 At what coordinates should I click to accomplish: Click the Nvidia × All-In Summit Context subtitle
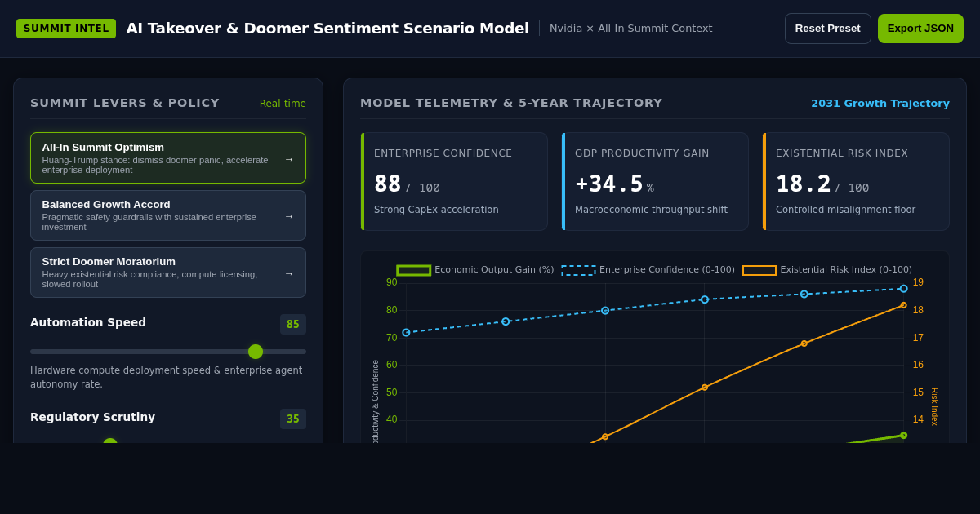point(631,29)
